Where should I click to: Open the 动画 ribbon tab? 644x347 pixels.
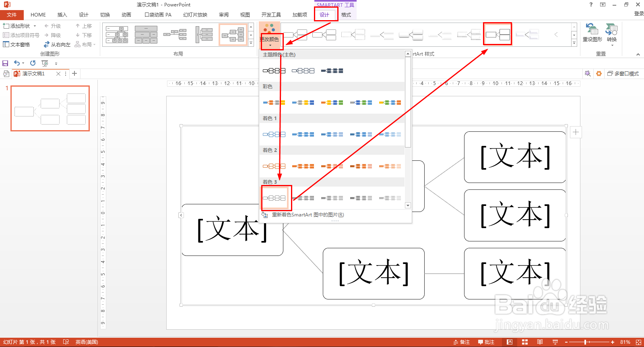point(126,15)
